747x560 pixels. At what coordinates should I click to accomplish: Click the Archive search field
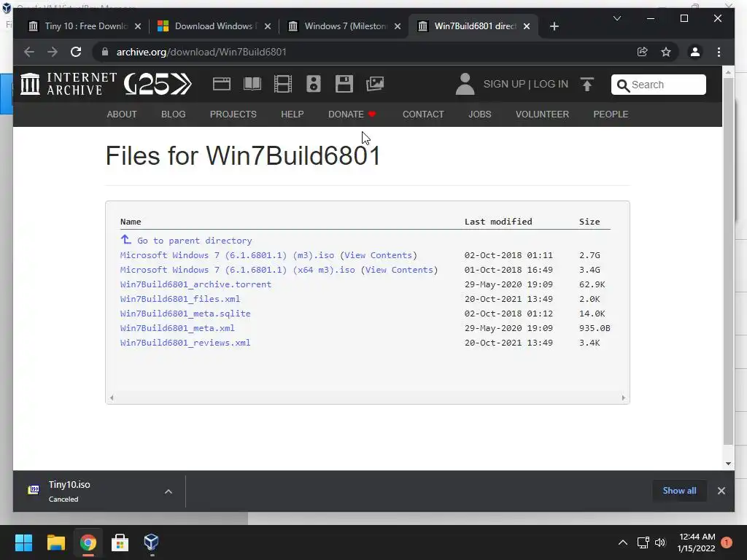[659, 85]
